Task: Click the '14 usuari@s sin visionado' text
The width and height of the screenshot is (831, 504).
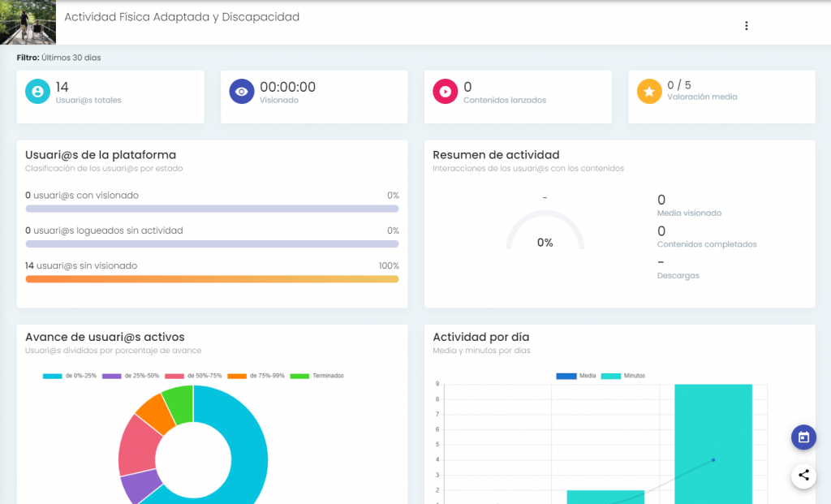Action: click(x=81, y=265)
